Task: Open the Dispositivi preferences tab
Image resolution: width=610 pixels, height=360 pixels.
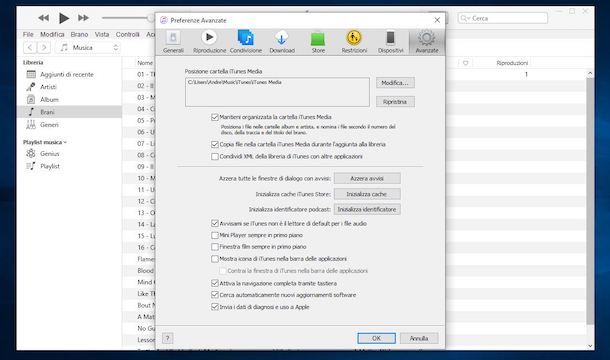Action: click(390, 42)
